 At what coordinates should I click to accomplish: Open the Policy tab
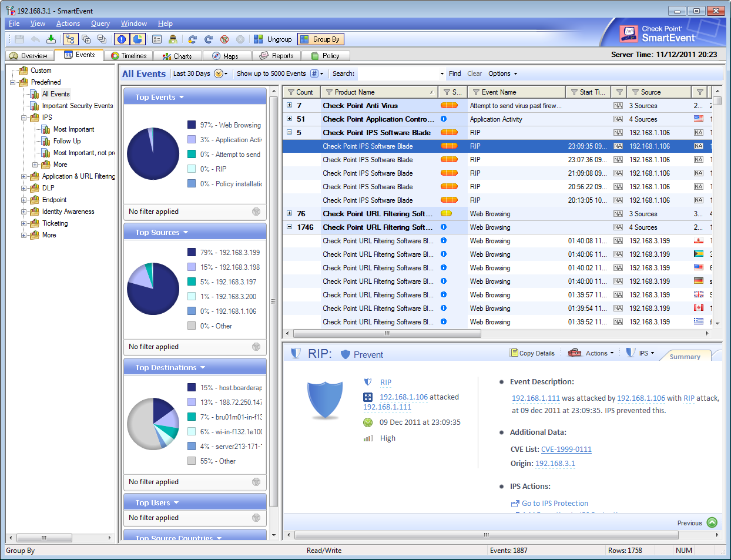coord(326,56)
